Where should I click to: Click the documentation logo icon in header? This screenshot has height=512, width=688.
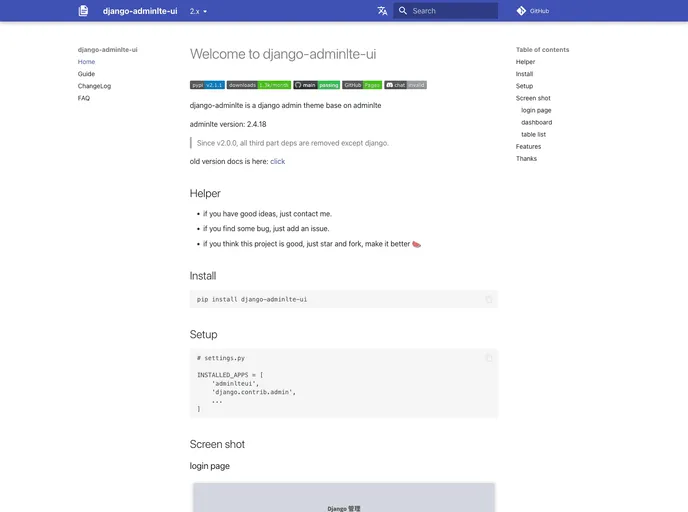coord(83,11)
